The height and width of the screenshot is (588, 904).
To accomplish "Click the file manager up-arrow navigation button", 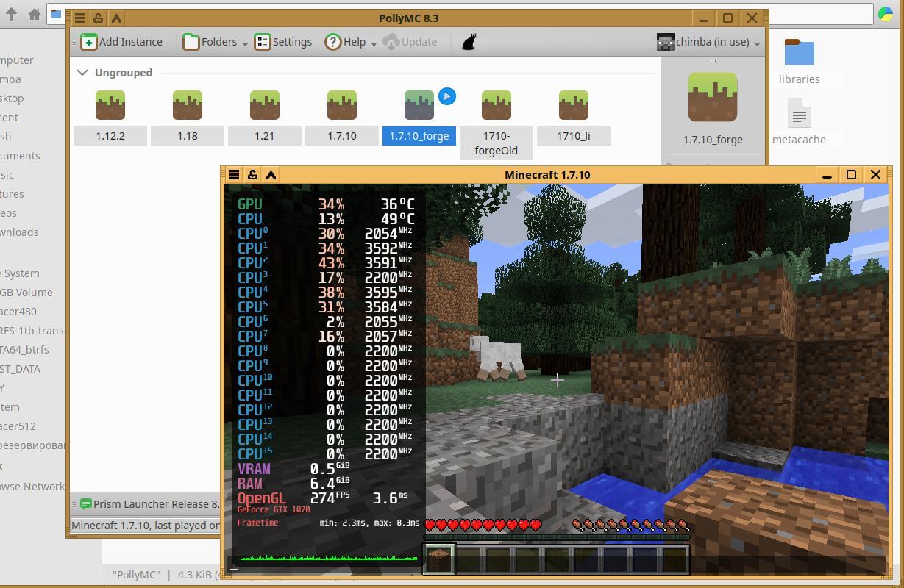I will click(12, 14).
